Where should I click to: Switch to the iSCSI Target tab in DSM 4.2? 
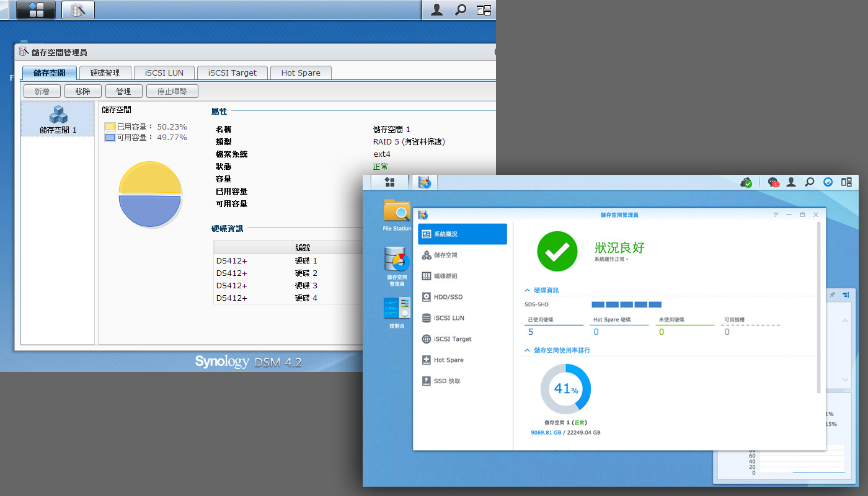click(232, 73)
